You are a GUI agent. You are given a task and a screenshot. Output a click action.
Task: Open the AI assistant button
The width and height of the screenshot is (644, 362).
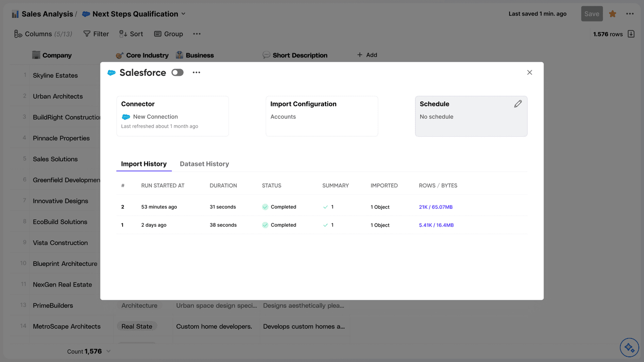(x=629, y=348)
